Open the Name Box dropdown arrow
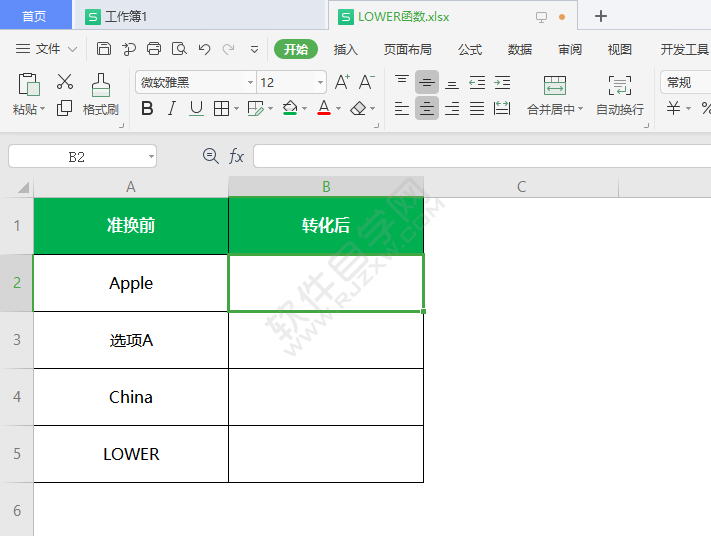This screenshot has height=536, width=711. pyautogui.click(x=151, y=156)
